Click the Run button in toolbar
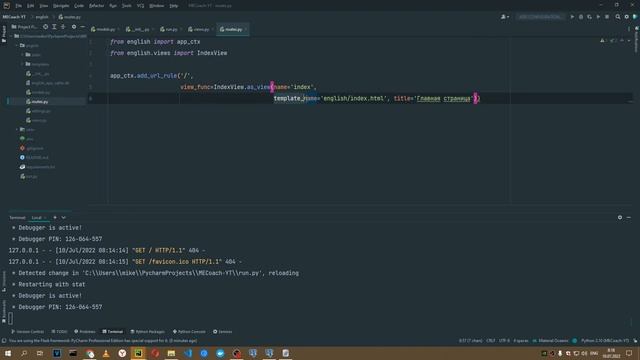Viewport: 640px width, 360px height. [572, 17]
